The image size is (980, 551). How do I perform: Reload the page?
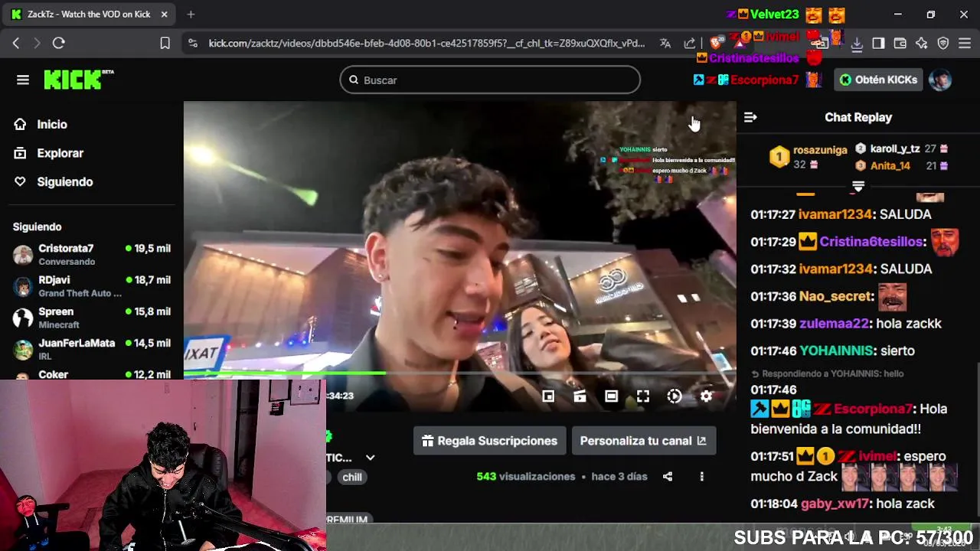[58, 43]
